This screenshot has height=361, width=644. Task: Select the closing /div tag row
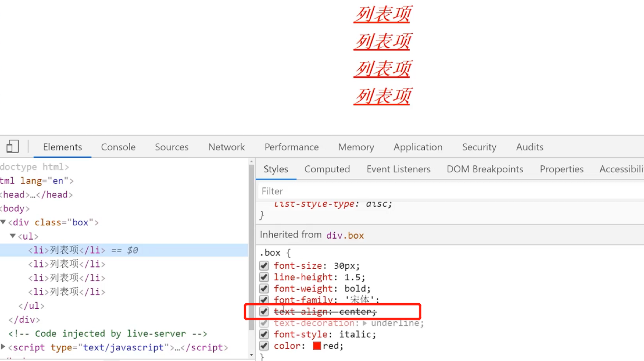coord(24,320)
